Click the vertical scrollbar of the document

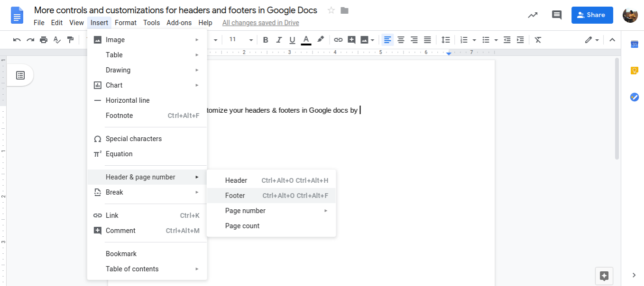616,108
